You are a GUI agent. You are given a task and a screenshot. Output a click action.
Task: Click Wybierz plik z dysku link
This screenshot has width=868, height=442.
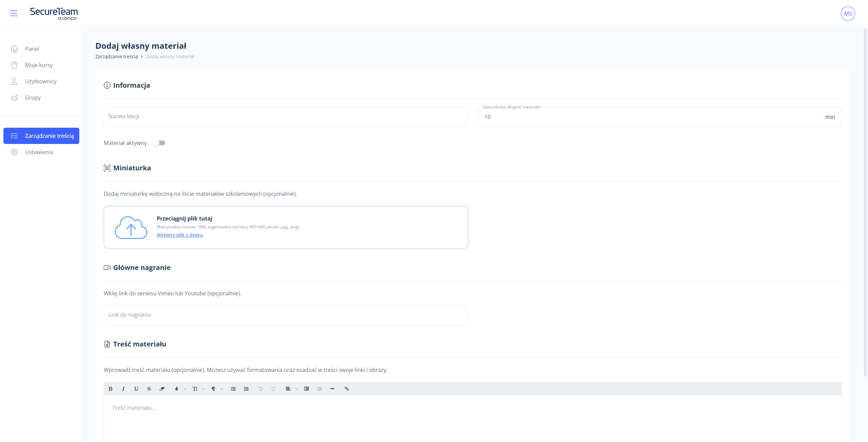point(180,235)
